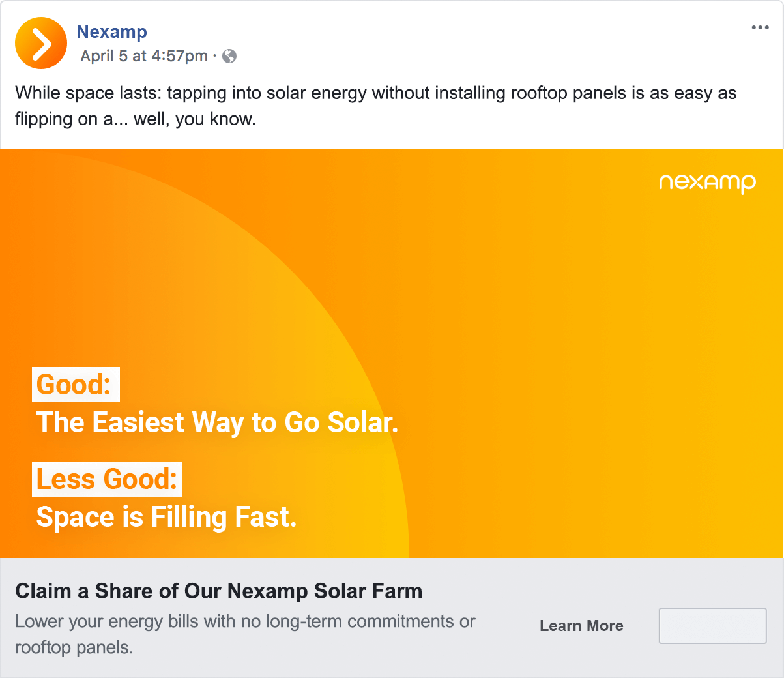Image resolution: width=784 pixels, height=678 pixels.
Task: Click the dot separator after the timestamp
Action: click(x=214, y=56)
